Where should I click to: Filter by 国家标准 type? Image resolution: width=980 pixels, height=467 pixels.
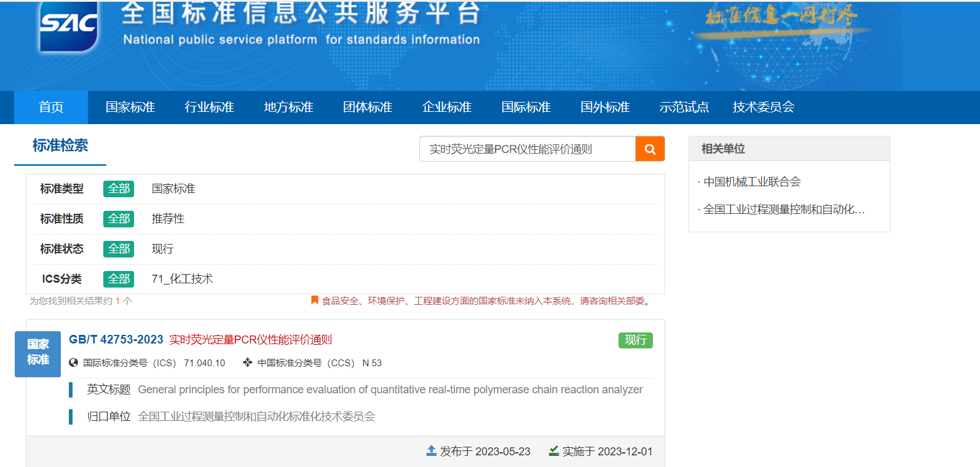pyautogui.click(x=173, y=189)
